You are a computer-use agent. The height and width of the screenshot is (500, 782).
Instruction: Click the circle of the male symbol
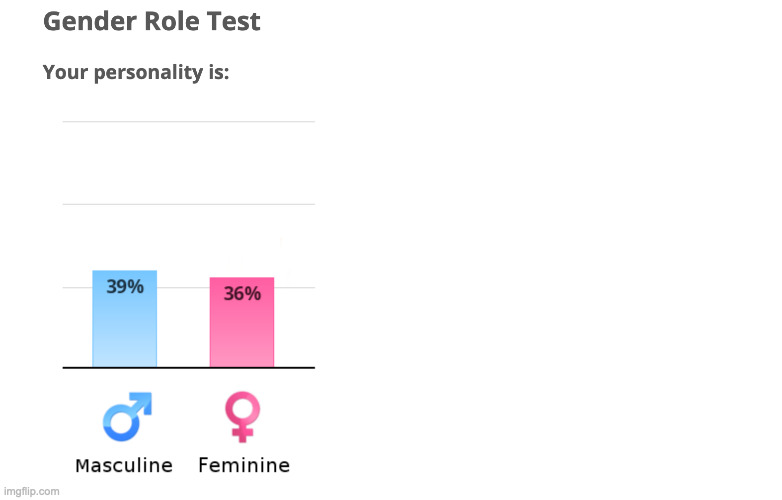coord(120,424)
